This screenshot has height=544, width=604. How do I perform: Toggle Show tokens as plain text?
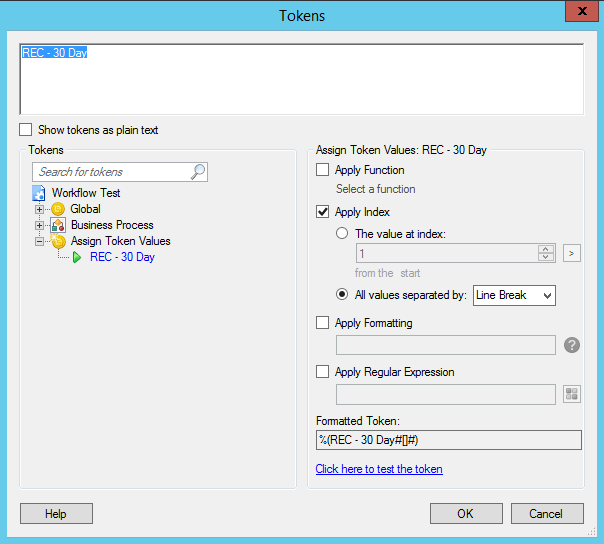click(x=25, y=130)
